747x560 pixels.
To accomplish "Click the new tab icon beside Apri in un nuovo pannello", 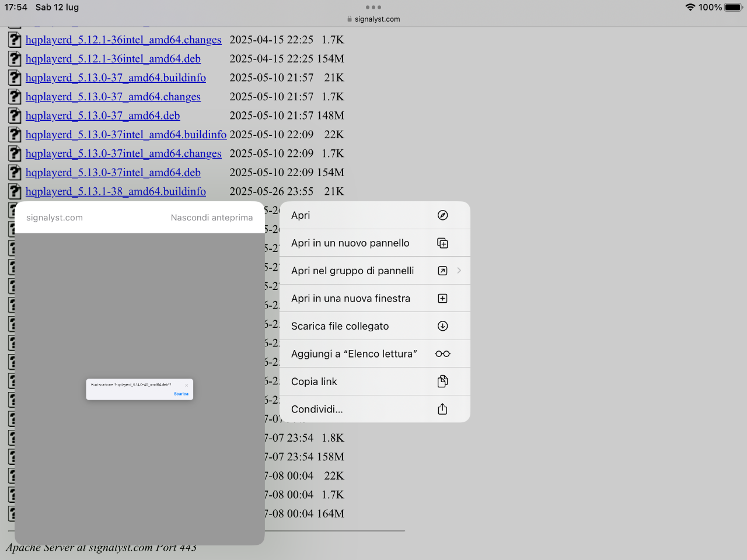I will (x=443, y=243).
